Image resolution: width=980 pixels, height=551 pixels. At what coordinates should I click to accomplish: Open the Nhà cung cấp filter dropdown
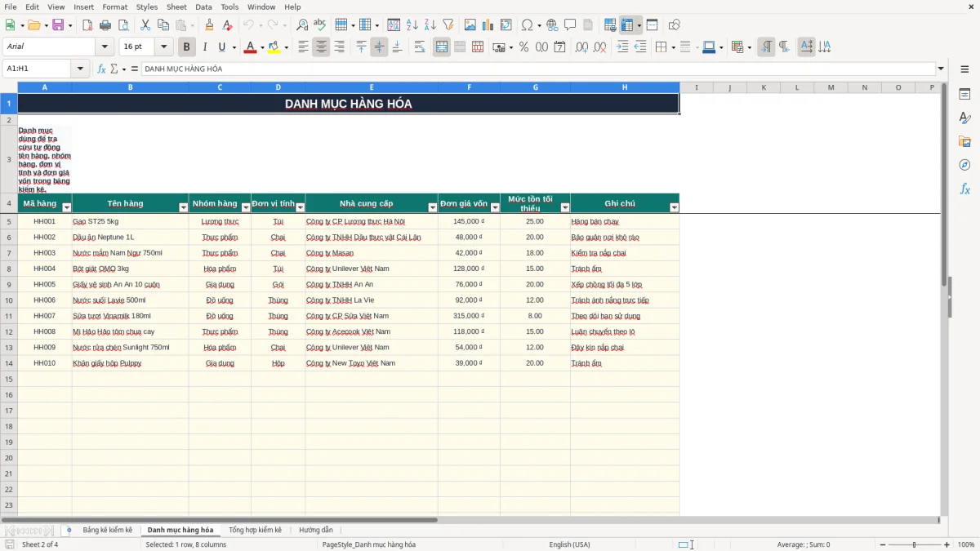tap(433, 208)
